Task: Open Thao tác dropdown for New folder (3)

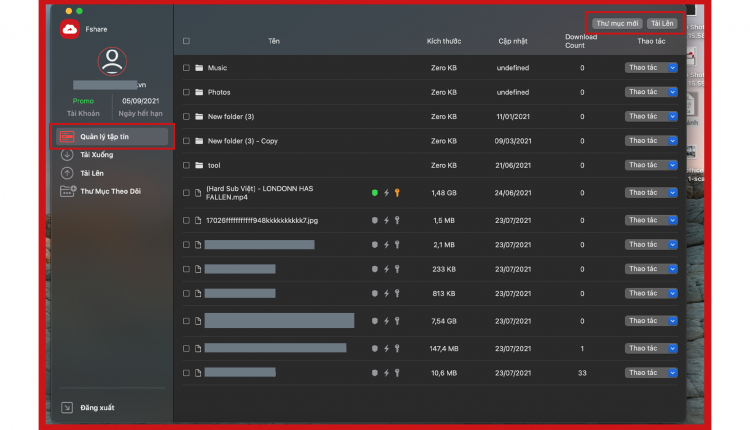Action: pyautogui.click(x=651, y=116)
